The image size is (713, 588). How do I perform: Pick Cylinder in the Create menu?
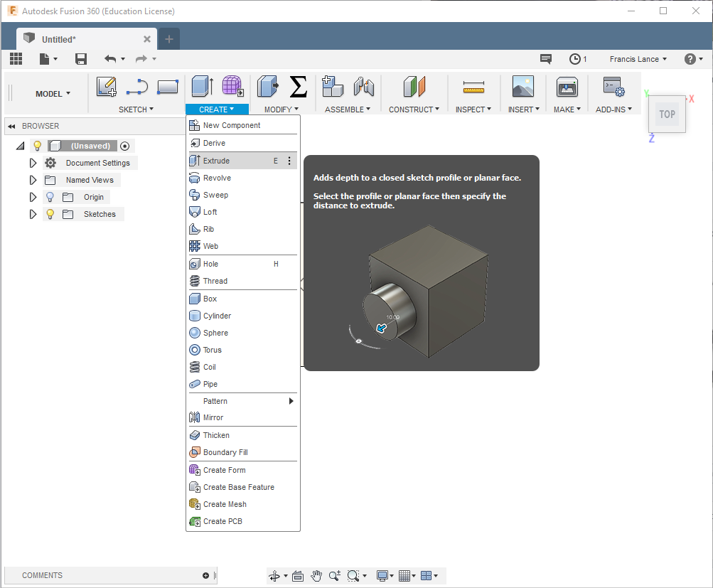tap(243, 316)
